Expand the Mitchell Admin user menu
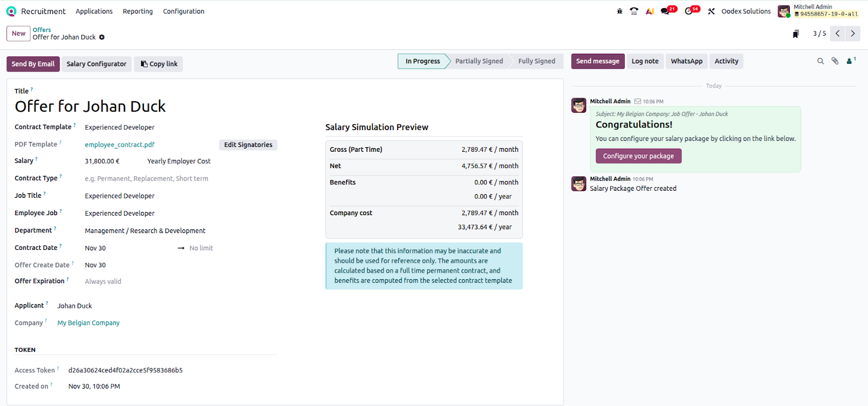This screenshot has width=868, height=406. click(818, 11)
